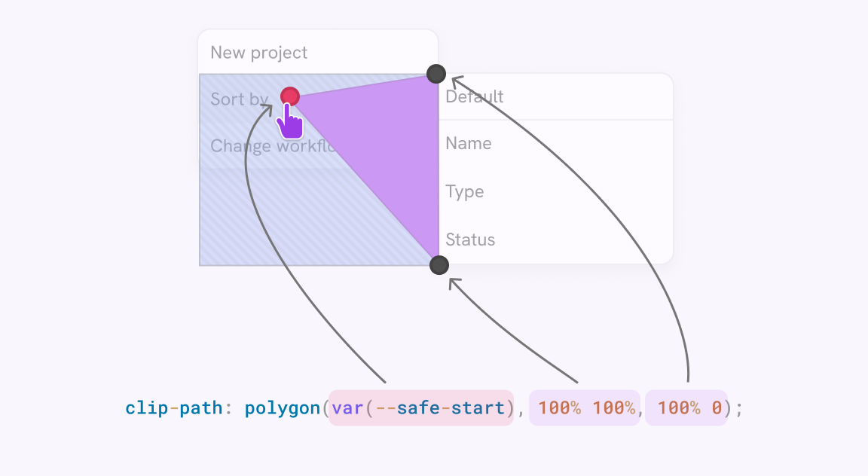Click the polygon function keyword
Screen dimensions: 868x476
283,408
